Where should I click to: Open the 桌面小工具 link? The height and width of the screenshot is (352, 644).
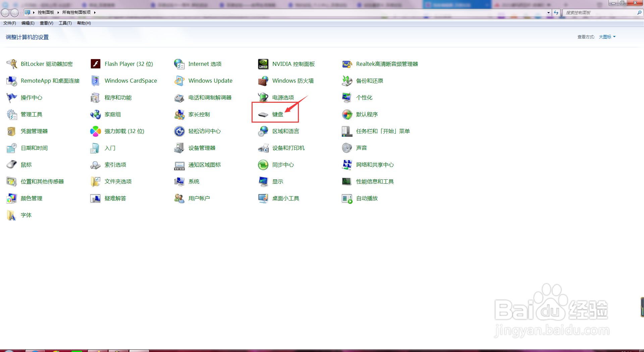[x=286, y=198]
